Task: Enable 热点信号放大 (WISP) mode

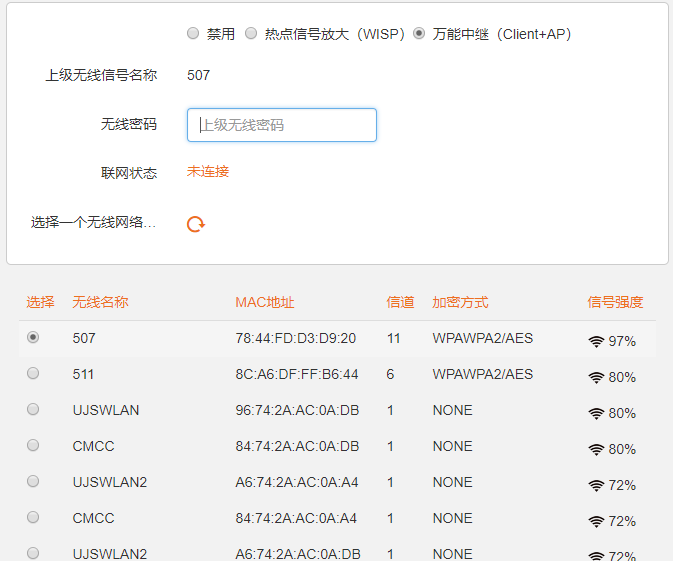Action: click(251, 34)
